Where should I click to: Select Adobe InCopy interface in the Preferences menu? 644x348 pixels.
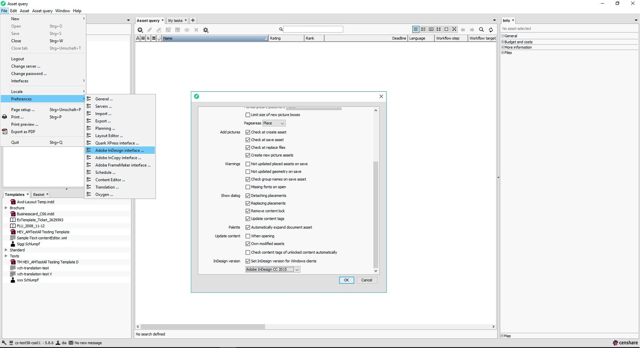tap(118, 157)
